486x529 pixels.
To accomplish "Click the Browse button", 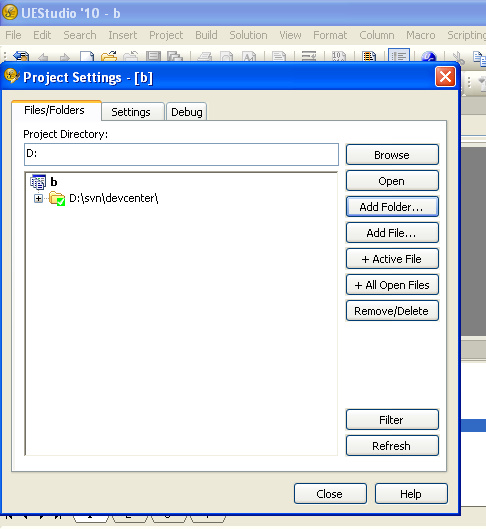I will tap(392, 155).
